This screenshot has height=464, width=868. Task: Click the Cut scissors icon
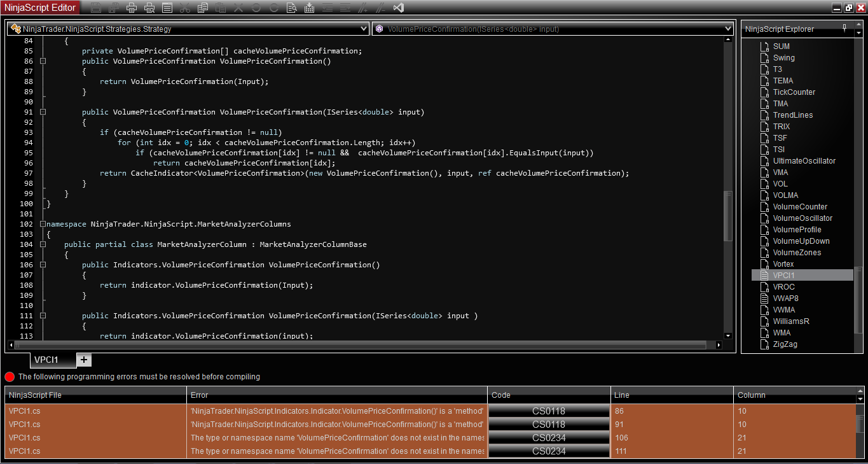[x=185, y=8]
